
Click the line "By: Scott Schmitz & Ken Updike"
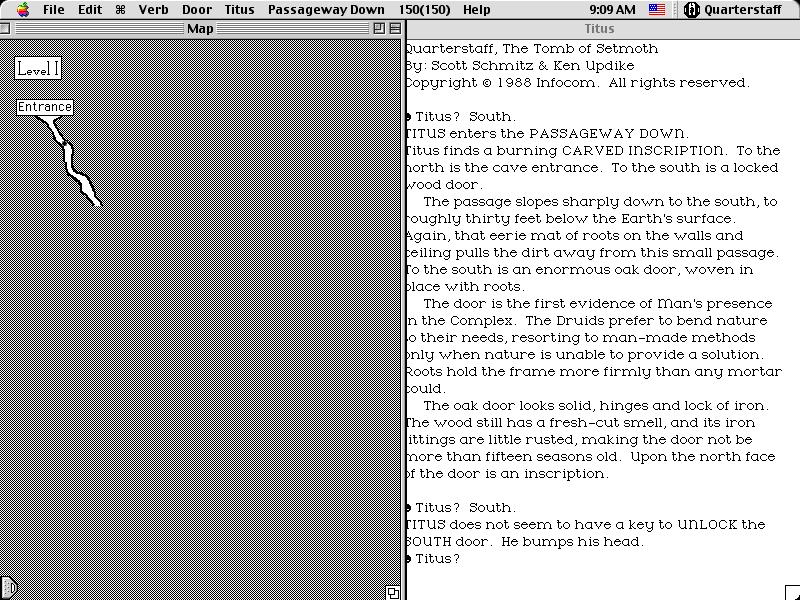pyautogui.click(x=520, y=65)
